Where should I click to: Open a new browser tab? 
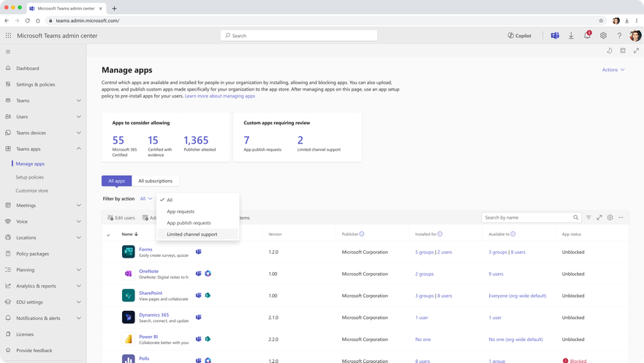(x=114, y=8)
